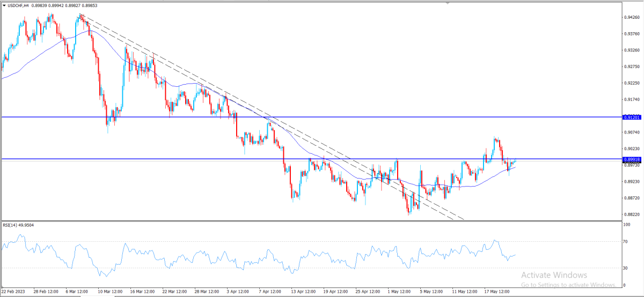Screen dimensions: 644x297
Task: Click the 0.93760 price scale label
Action: 631,33
